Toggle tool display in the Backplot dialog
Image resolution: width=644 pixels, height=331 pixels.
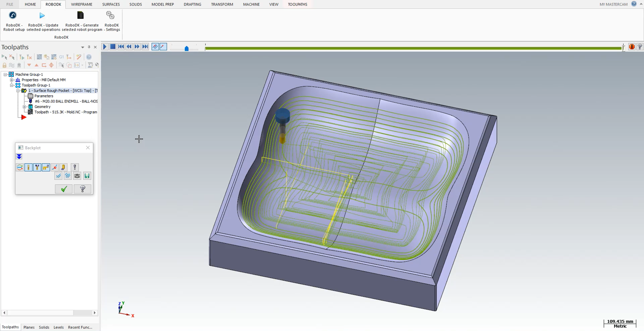(x=29, y=167)
